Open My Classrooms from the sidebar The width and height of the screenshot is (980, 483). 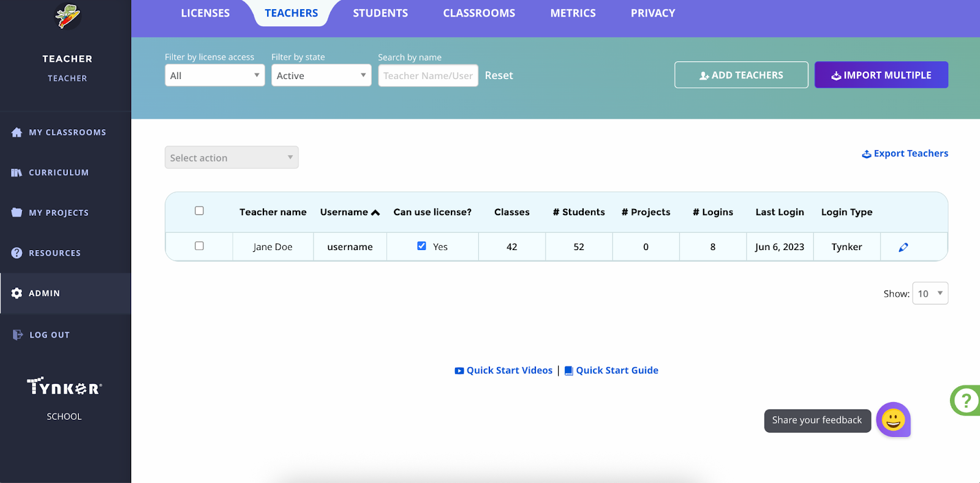pos(67,132)
